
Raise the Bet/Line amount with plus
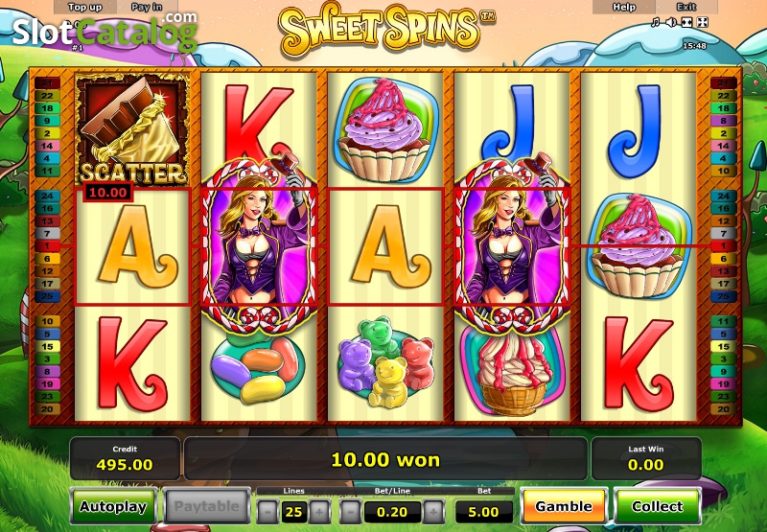click(433, 512)
